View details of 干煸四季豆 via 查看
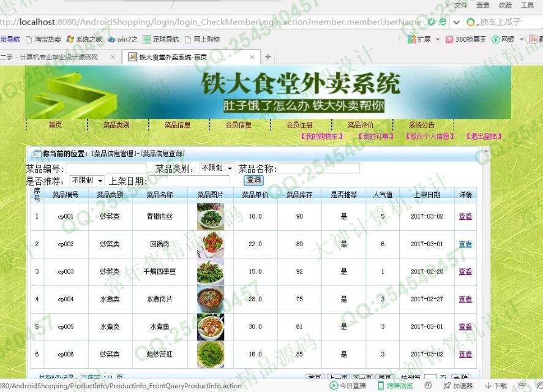 click(x=465, y=272)
